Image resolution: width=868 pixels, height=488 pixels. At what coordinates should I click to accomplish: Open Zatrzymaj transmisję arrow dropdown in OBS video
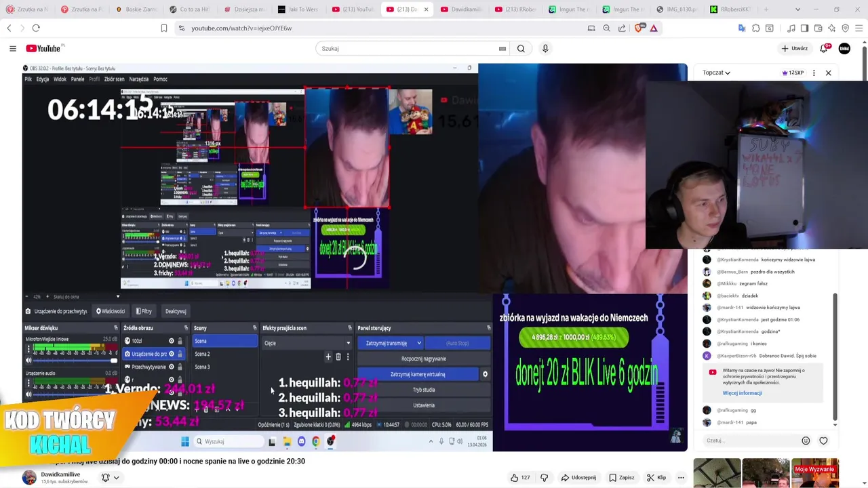(x=419, y=343)
